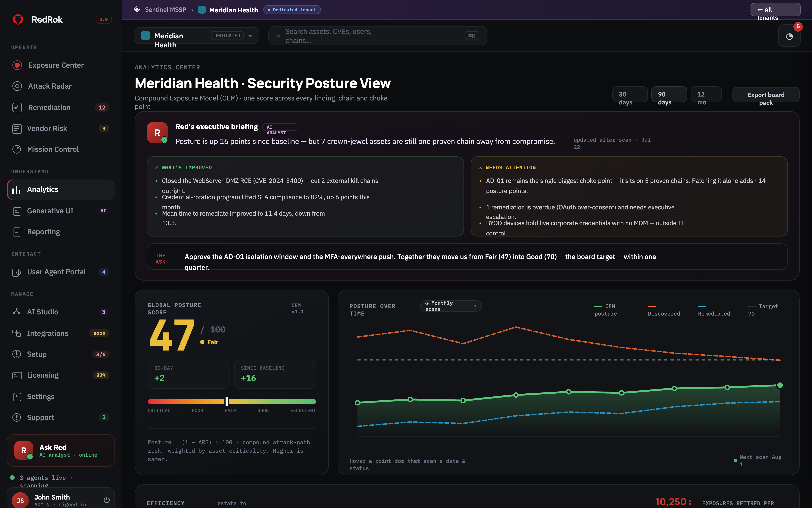812x508 pixels.
Task: Select the Analytics bar chart icon
Action: (16, 189)
